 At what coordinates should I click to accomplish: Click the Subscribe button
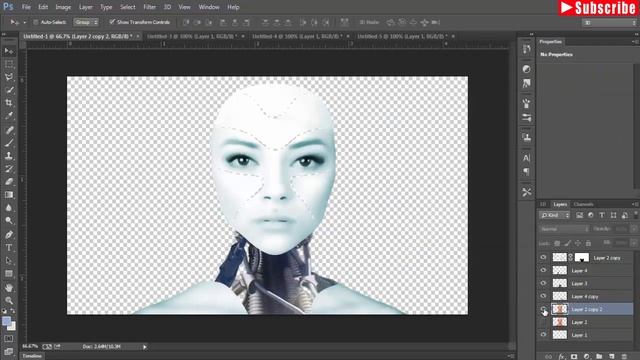pos(597,8)
